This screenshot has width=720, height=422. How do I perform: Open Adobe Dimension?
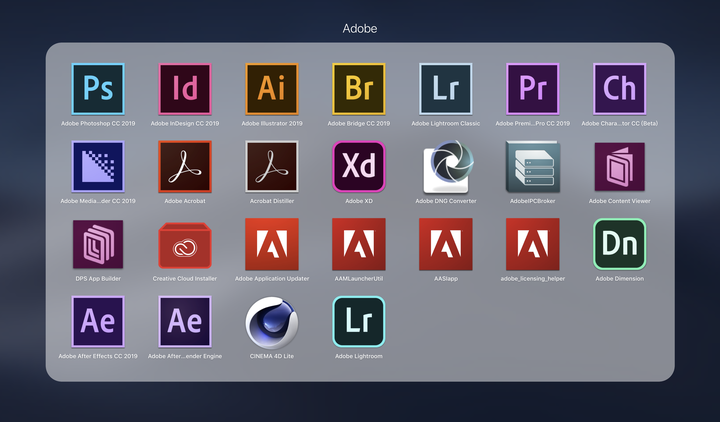619,244
